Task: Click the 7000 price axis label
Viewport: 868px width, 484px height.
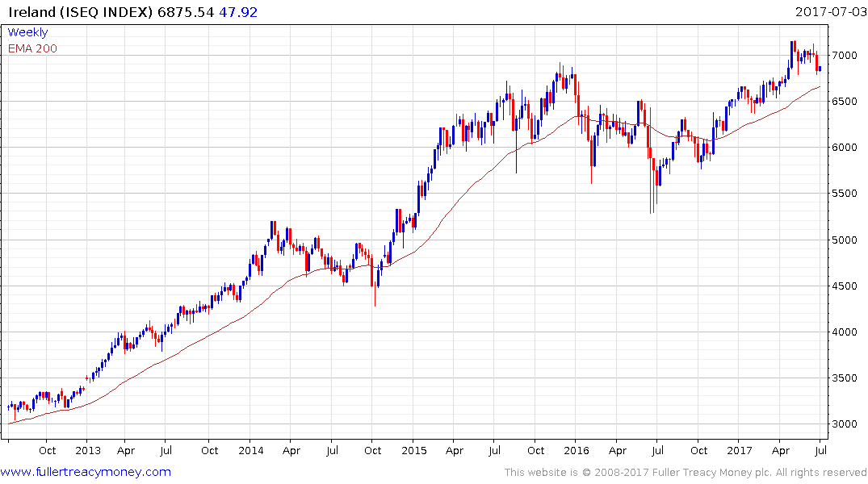Action: (x=845, y=56)
